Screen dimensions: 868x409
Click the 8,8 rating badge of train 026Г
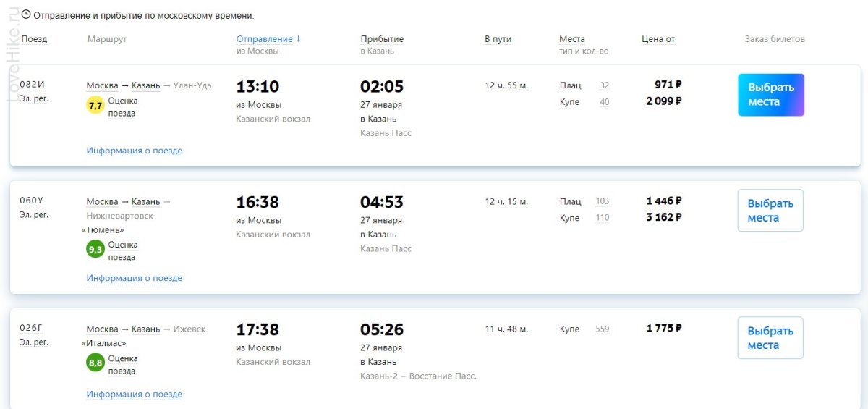coord(95,363)
